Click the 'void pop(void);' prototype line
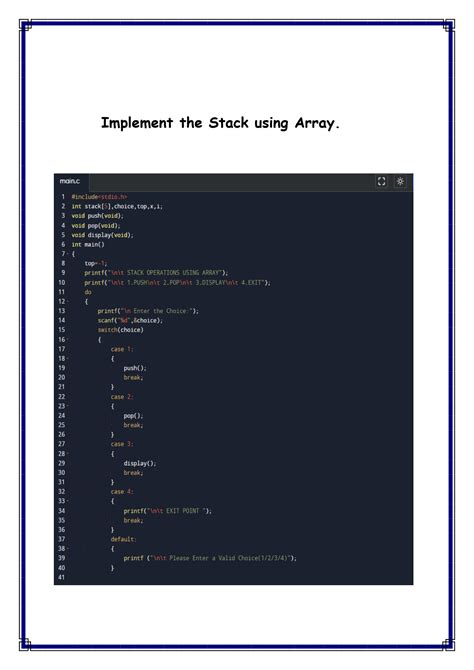 click(x=96, y=225)
